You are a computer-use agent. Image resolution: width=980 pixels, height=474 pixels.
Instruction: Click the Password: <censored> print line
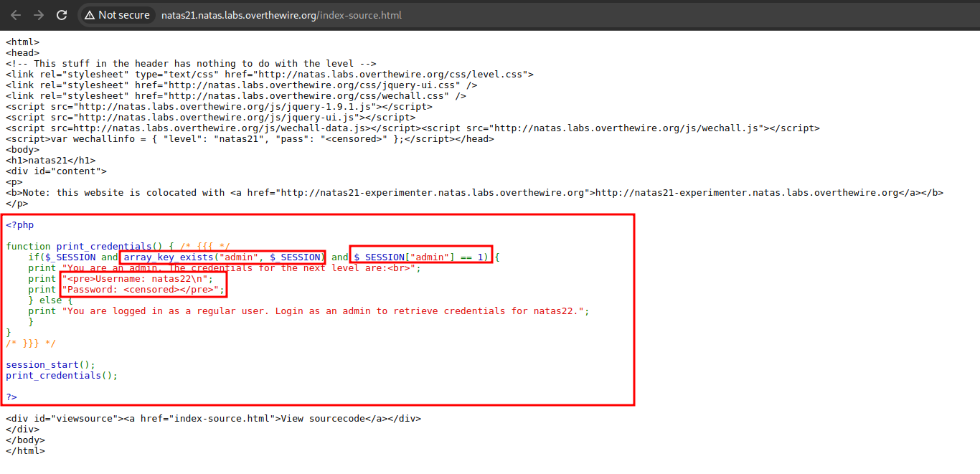click(143, 290)
